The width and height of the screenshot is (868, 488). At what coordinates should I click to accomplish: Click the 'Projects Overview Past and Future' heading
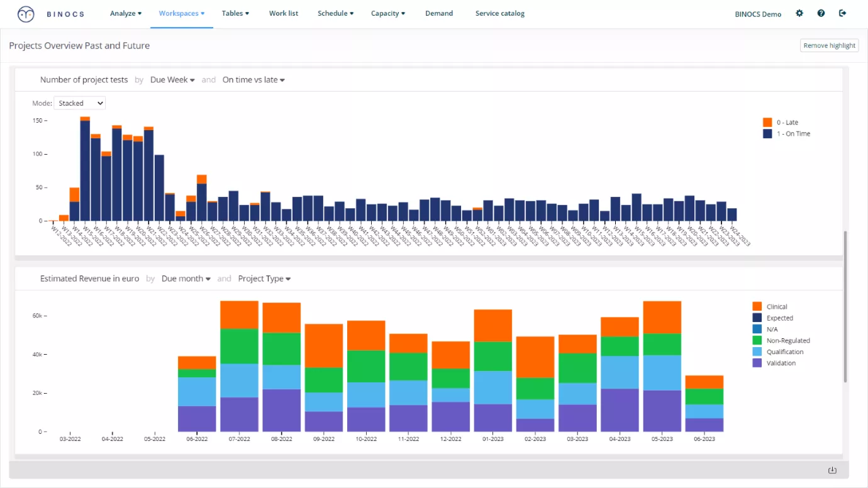79,45
